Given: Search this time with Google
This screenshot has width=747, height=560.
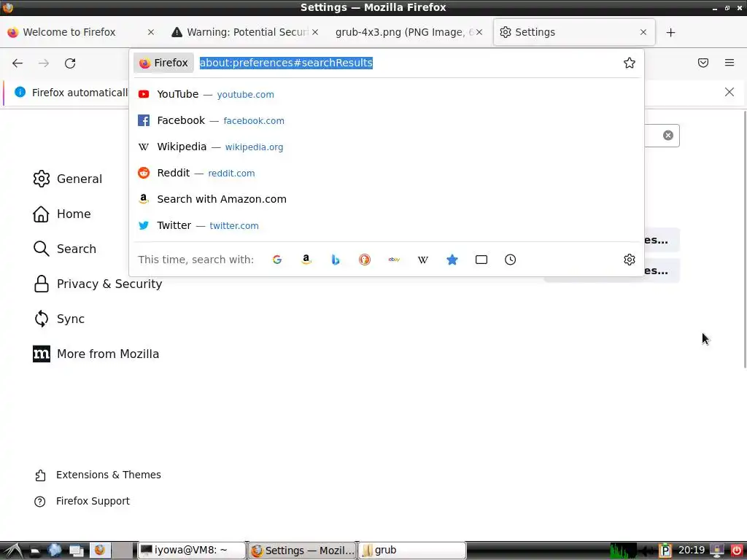Looking at the screenshot, I should pyautogui.click(x=276, y=260).
